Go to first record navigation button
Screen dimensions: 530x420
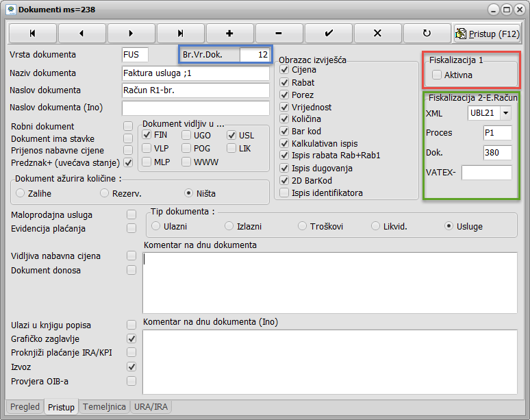[x=32, y=33]
